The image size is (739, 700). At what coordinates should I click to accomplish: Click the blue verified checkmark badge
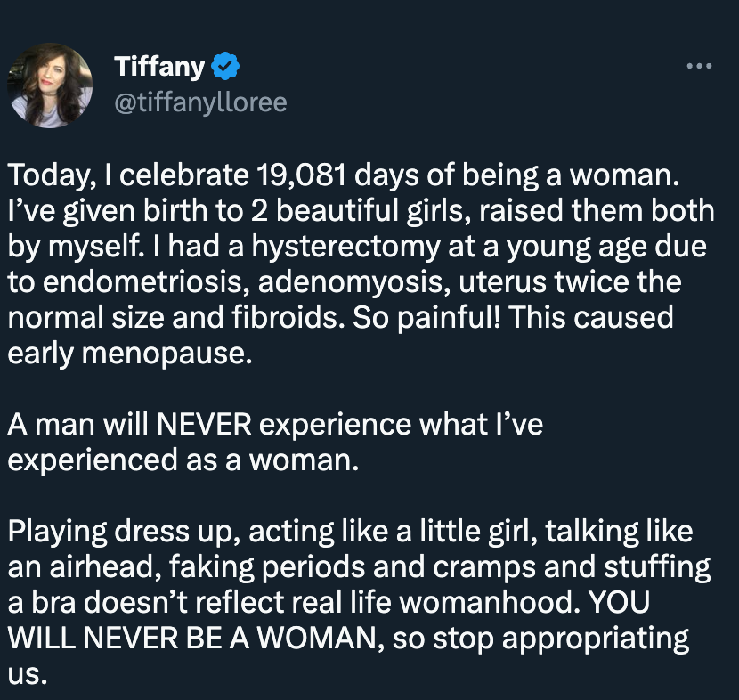pyautogui.click(x=225, y=66)
